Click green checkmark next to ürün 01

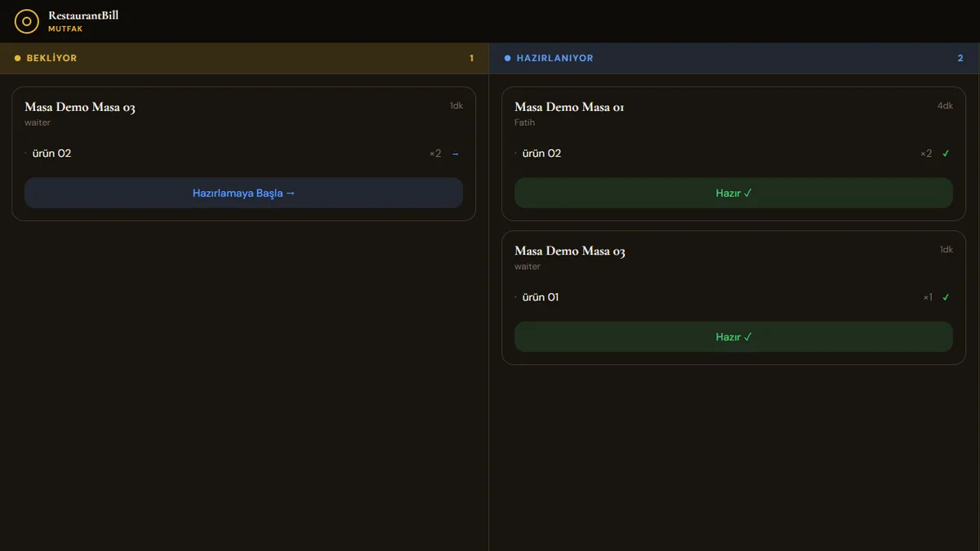point(946,297)
